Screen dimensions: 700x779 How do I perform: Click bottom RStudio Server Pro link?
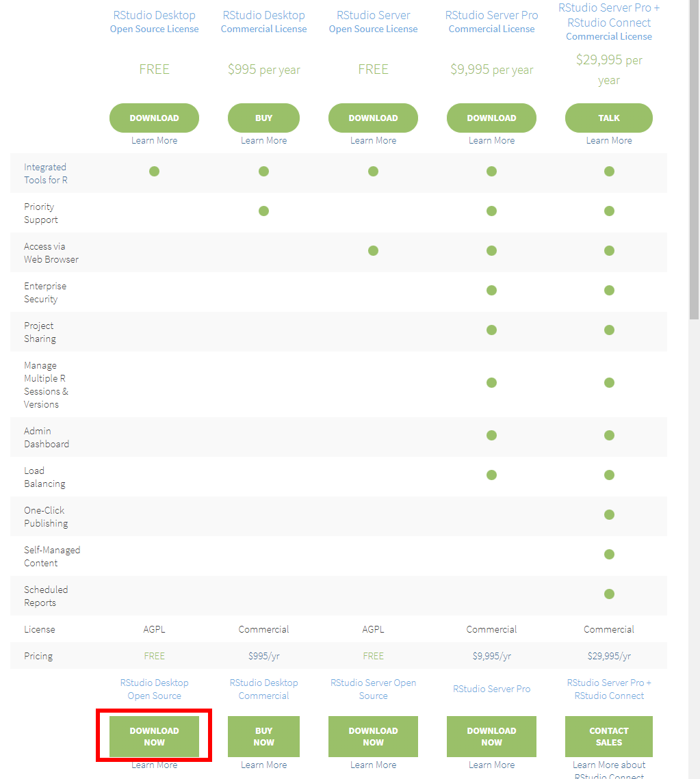tap(491, 689)
